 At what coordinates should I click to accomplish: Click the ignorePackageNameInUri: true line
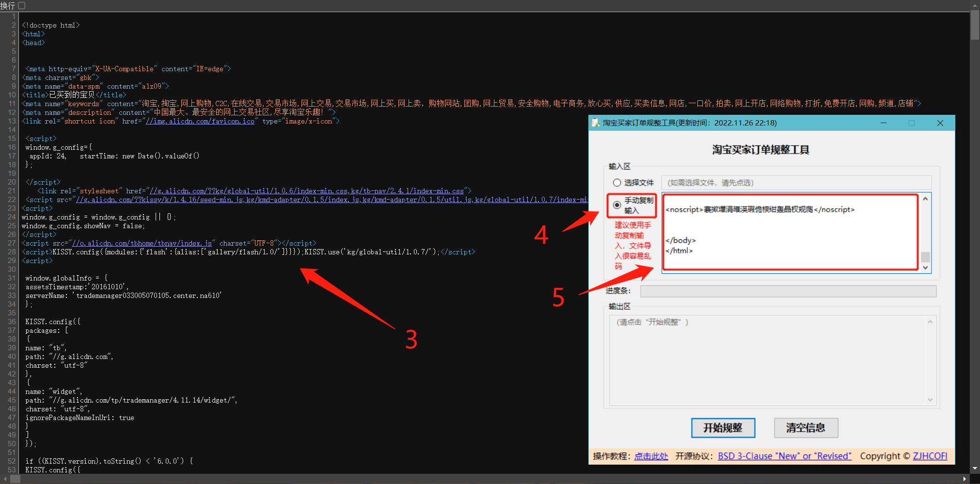tap(79, 418)
